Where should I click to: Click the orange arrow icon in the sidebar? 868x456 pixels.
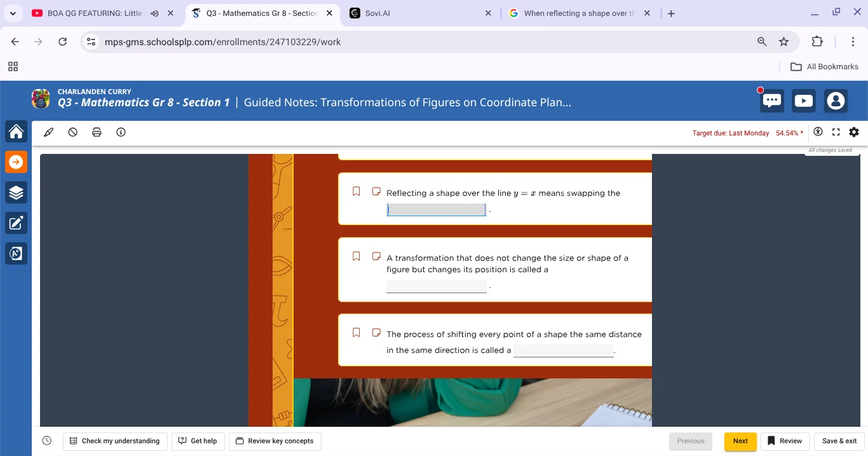tap(17, 162)
